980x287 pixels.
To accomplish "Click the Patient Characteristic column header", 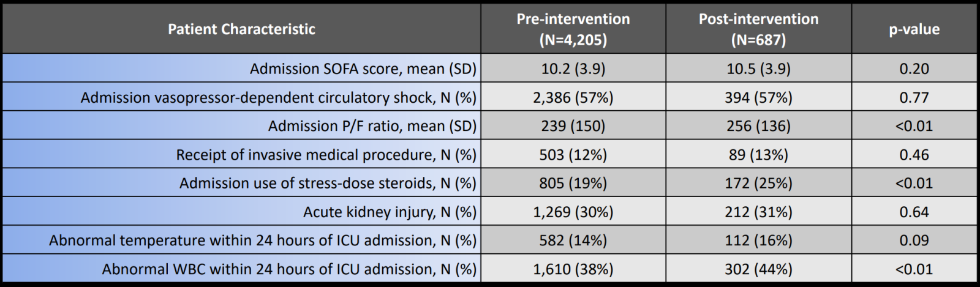I will tap(241, 29).
